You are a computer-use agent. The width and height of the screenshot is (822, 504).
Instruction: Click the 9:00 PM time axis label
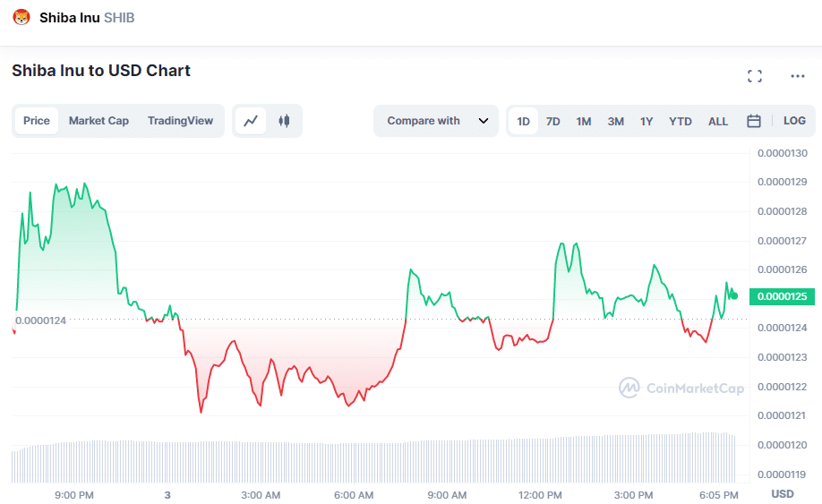pyautogui.click(x=74, y=495)
